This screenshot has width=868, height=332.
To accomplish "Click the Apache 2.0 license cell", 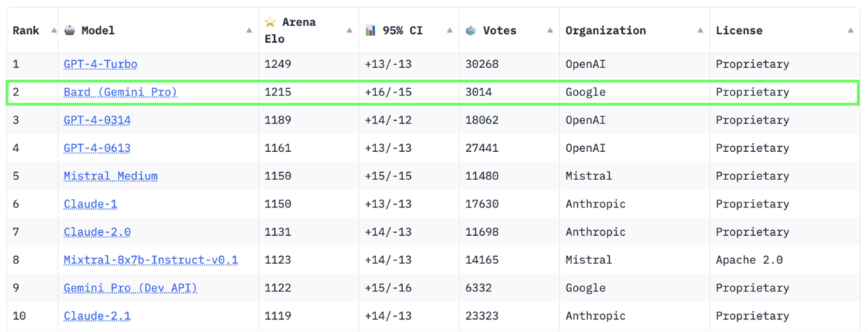I will (749, 260).
